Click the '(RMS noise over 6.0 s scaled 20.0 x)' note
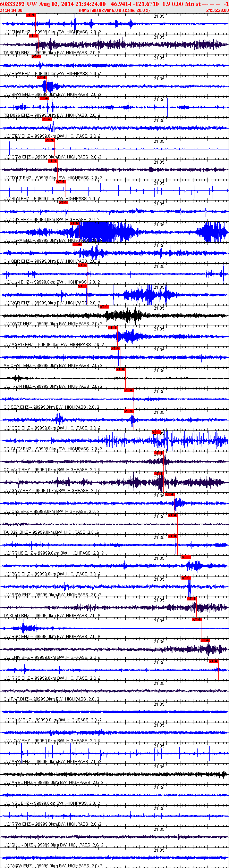Screen dimensions: 229x868 [114, 10]
